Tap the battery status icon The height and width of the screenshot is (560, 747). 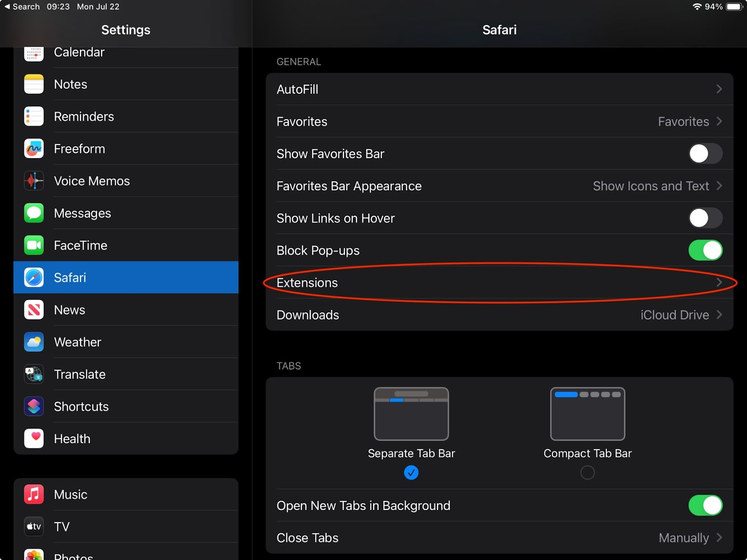734,7
